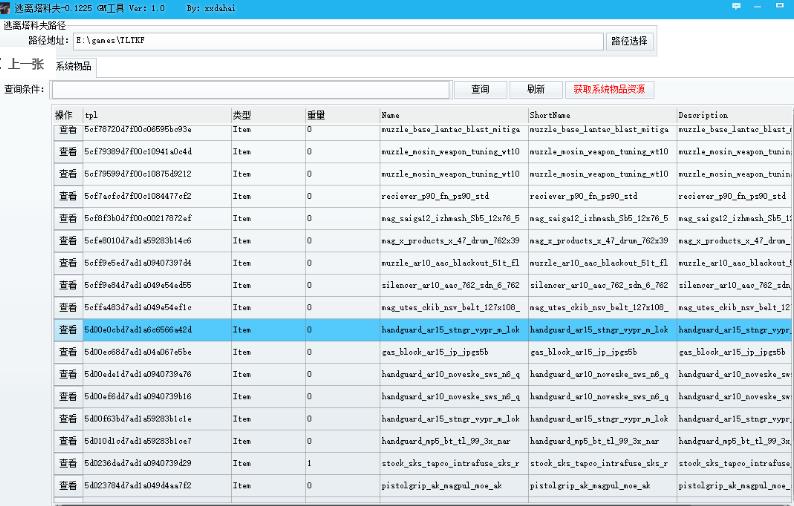The image size is (794, 506).
Task: Select tpl cell 5cf8f3b0d7f00c00217872ef
Action: 157,218
